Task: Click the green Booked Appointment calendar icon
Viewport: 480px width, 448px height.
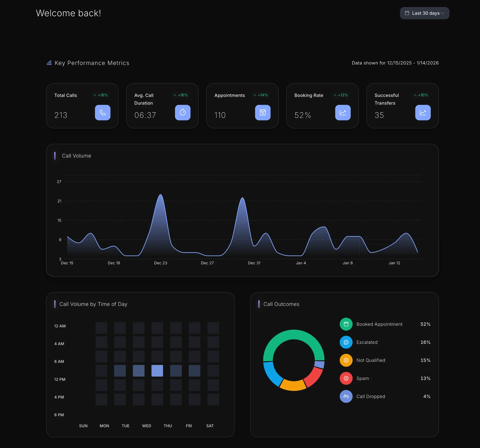Action: pos(346,324)
